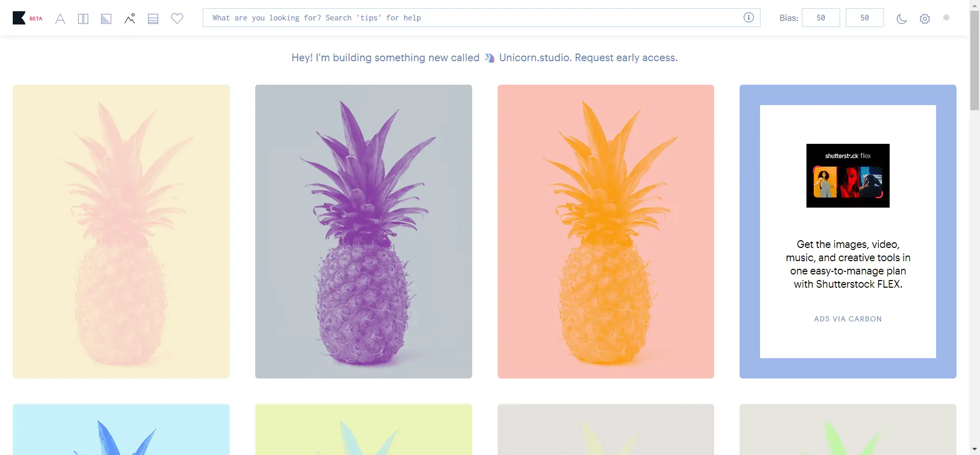Select the purple pineapple on gray card
The height and width of the screenshot is (455, 980).
(363, 232)
